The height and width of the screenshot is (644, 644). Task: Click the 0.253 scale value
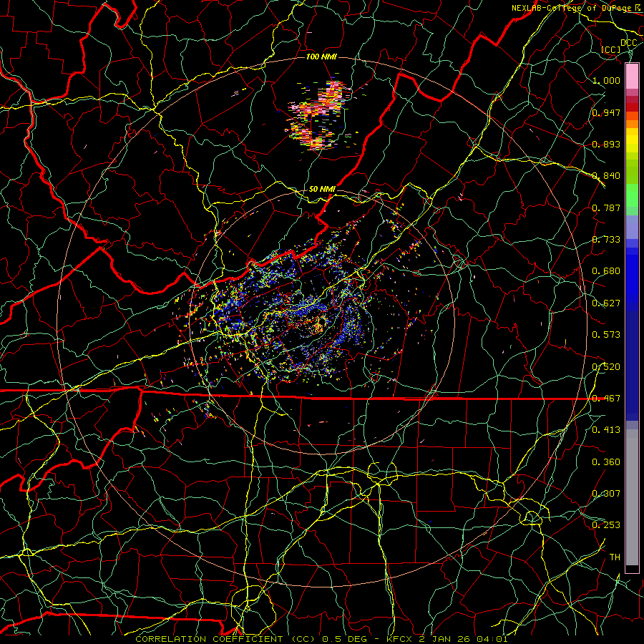click(x=606, y=525)
